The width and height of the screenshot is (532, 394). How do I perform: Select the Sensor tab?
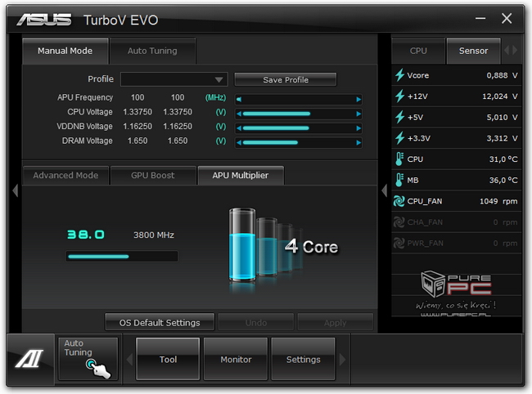click(x=473, y=51)
